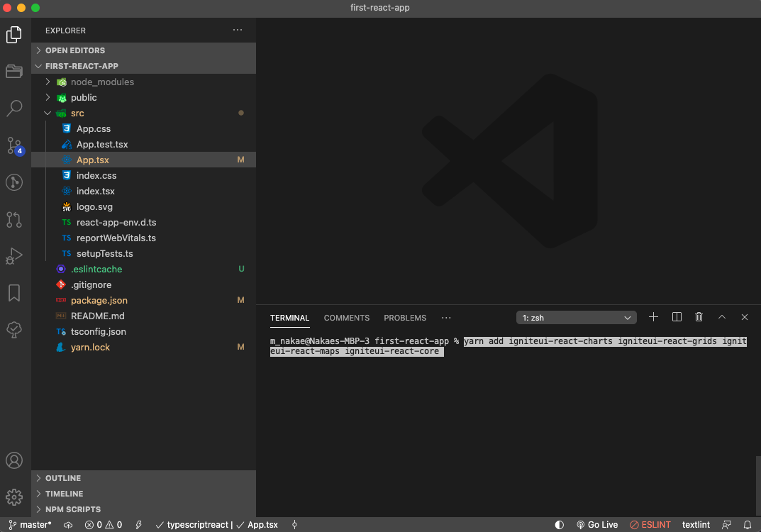The width and height of the screenshot is (761, 532).
Task: Open the Run and Debug view
Action: click(14, 255)
